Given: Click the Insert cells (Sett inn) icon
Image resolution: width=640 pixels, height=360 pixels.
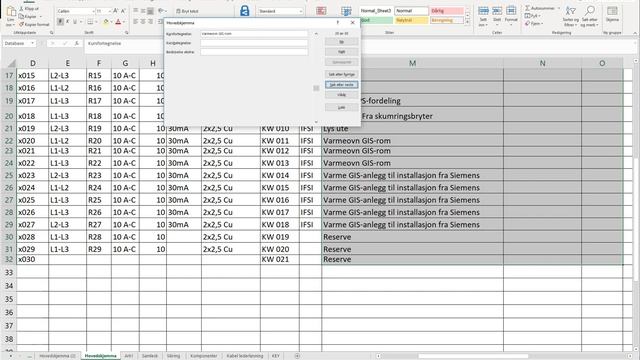Looking at the screenshot, I should (x=483, y=11).
